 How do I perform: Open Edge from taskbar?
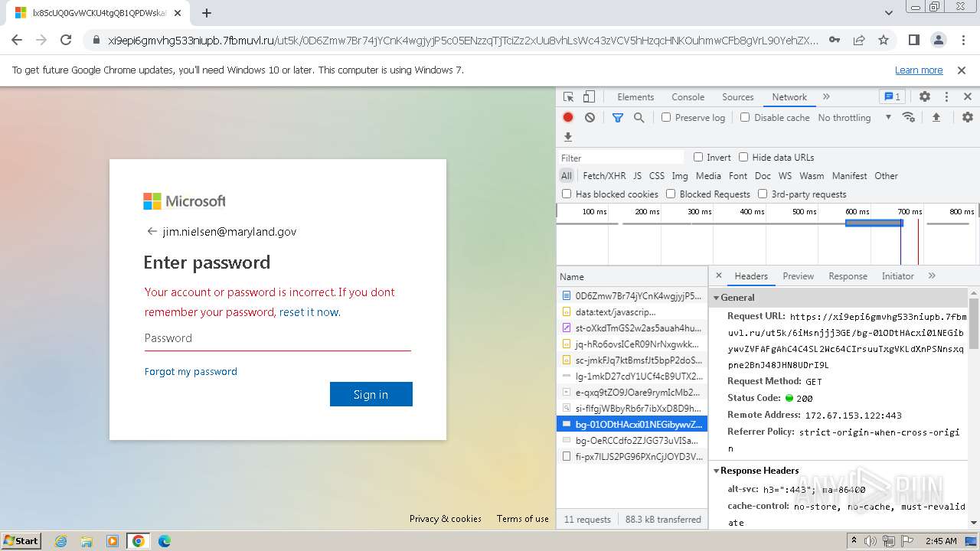point(165,541)
